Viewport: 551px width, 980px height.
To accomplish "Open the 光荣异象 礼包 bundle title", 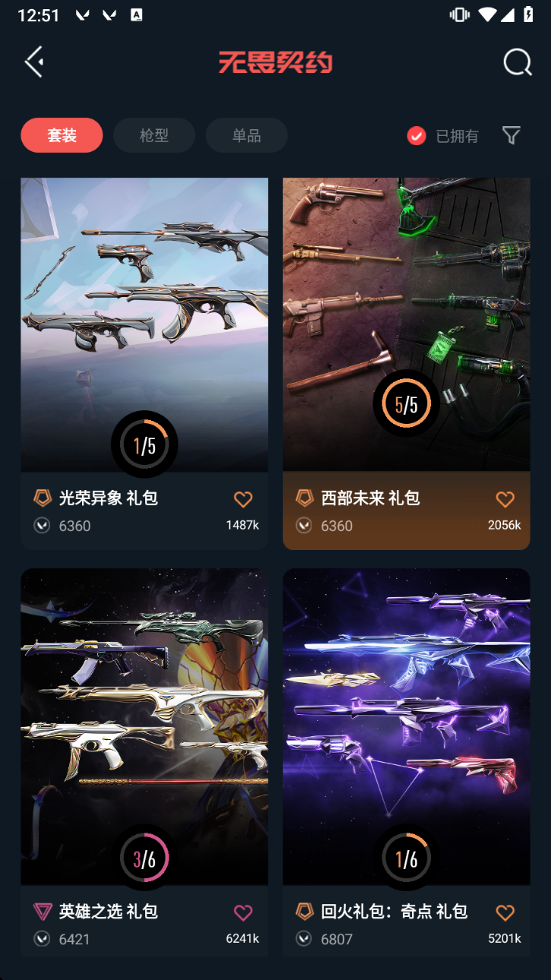I will click(109, 498).
